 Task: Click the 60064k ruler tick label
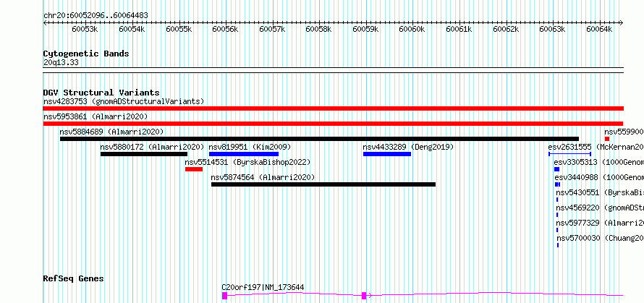(x=599, y=29)
